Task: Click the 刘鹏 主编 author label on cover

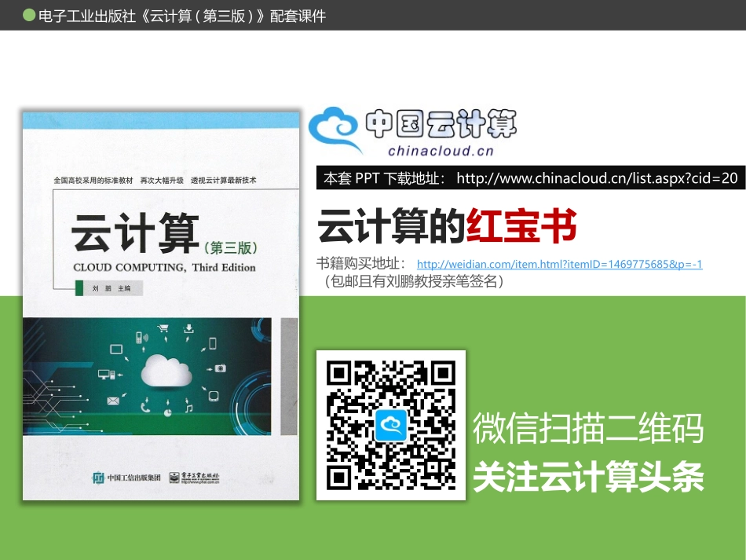Action: (111, 288)
